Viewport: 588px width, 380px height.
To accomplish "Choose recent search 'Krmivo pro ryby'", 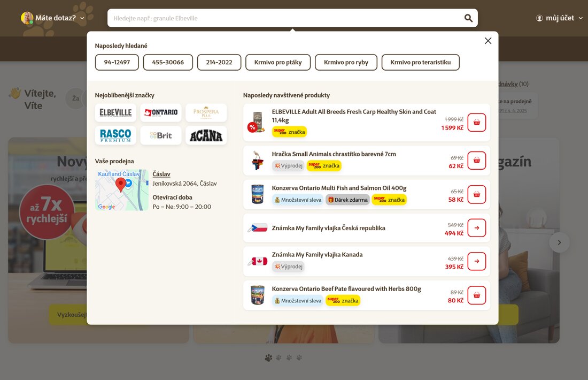I will [346, 63].
